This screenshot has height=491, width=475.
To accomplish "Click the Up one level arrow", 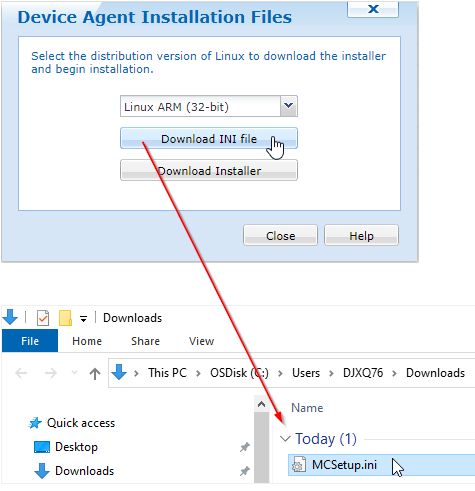I will point(95,373).
